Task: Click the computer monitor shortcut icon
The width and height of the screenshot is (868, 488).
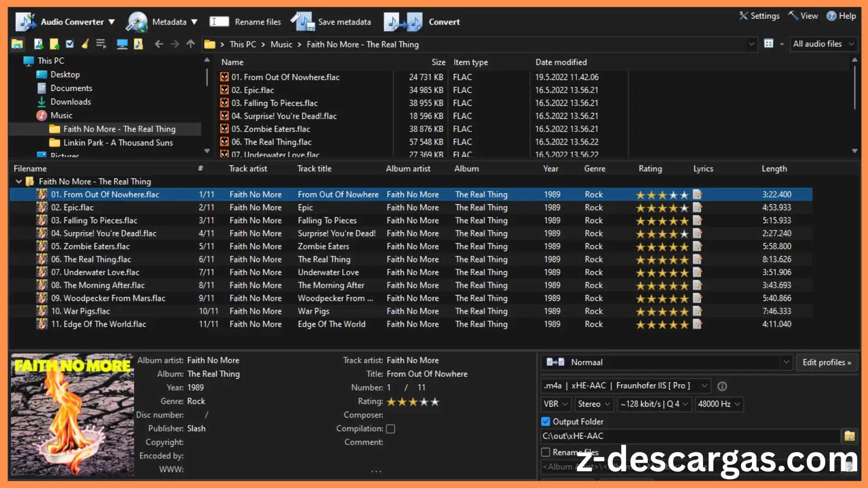Action: coord(122,44)
